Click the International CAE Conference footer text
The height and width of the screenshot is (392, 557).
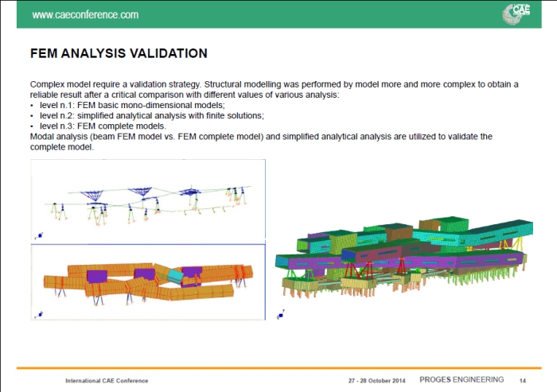(107, 380)
